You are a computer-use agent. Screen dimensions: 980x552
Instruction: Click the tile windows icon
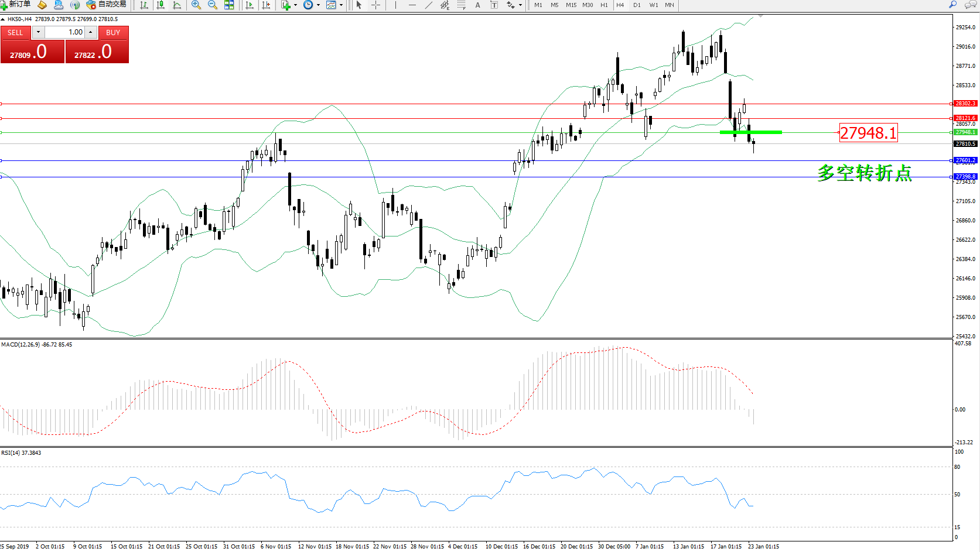click(x=229, y=5)
